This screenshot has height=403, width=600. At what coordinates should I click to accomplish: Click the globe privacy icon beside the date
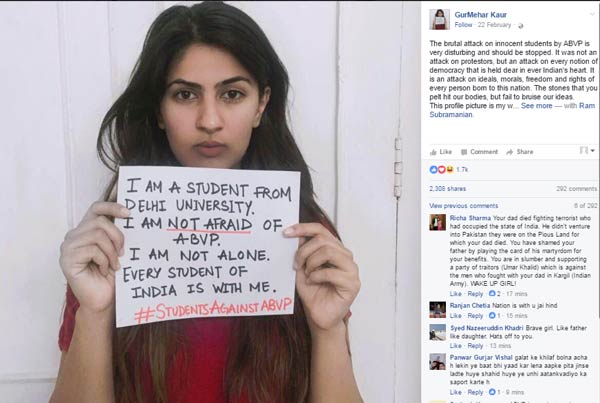tap(520, 26)
